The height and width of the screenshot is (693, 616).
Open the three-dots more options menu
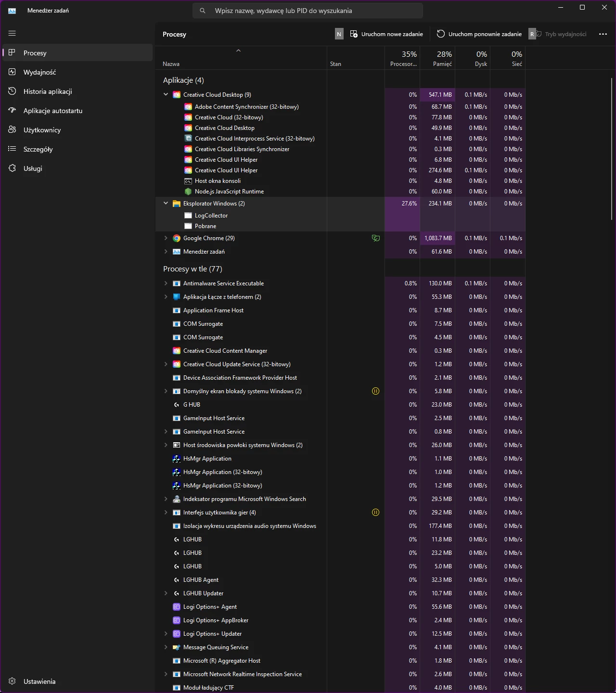[x=603, y=34]
